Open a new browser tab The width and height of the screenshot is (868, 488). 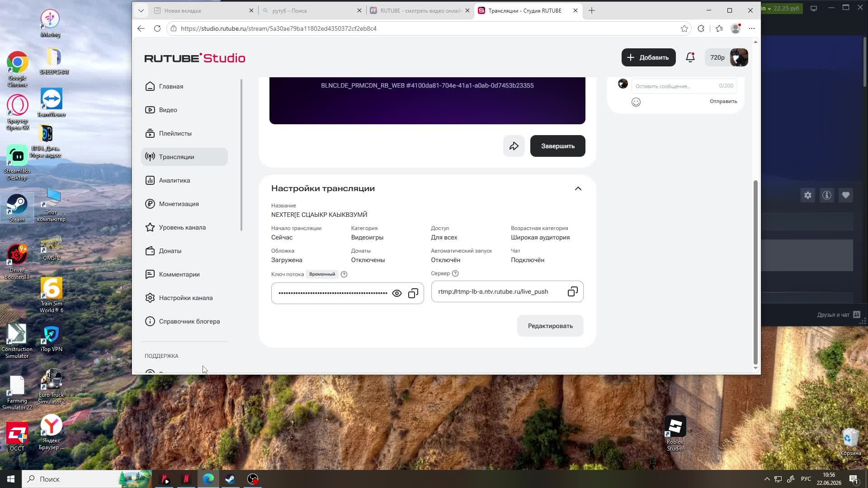[592, 10]
